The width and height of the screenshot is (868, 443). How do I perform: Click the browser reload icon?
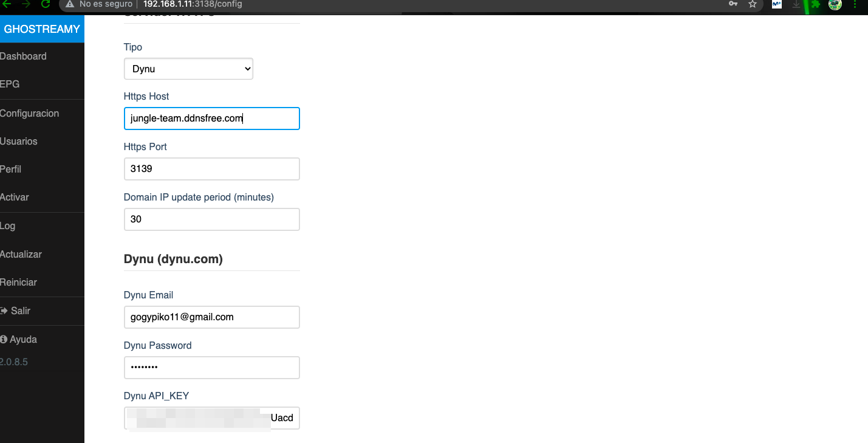[46, 4]
